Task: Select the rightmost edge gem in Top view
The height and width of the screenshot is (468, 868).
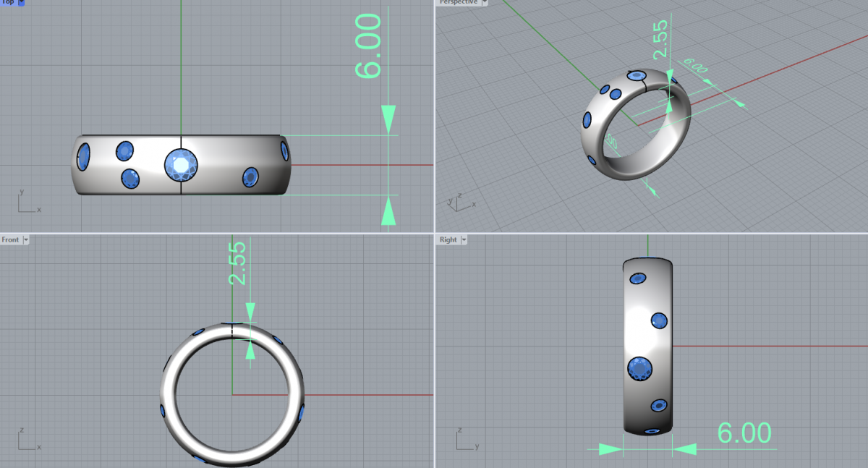Action: pos(284,150)
